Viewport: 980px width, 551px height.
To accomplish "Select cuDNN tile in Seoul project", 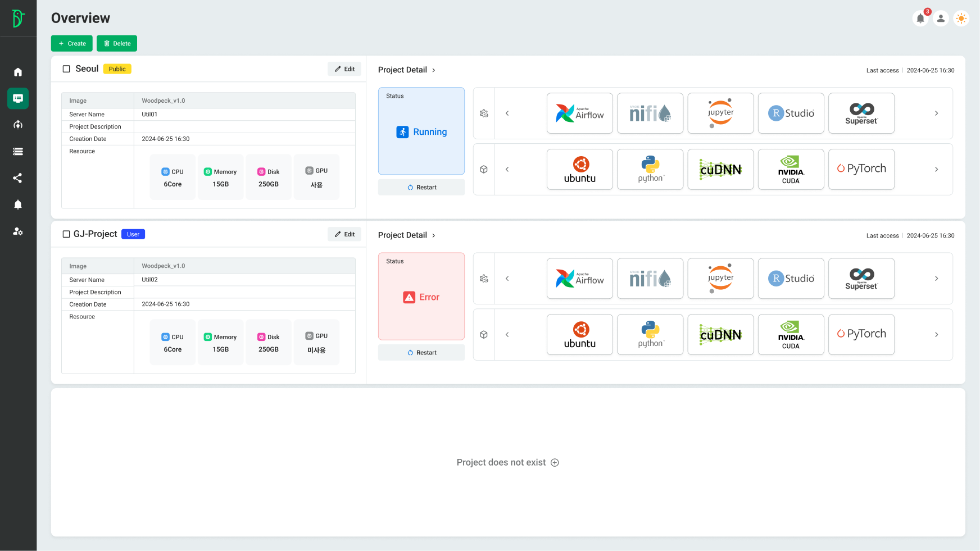I will tap(721, 170).
